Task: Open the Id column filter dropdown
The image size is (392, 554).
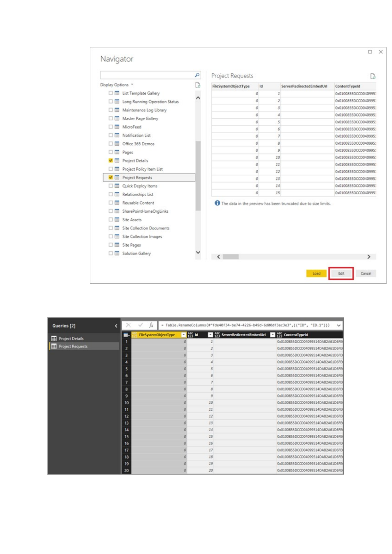Action: pos(210,335)
